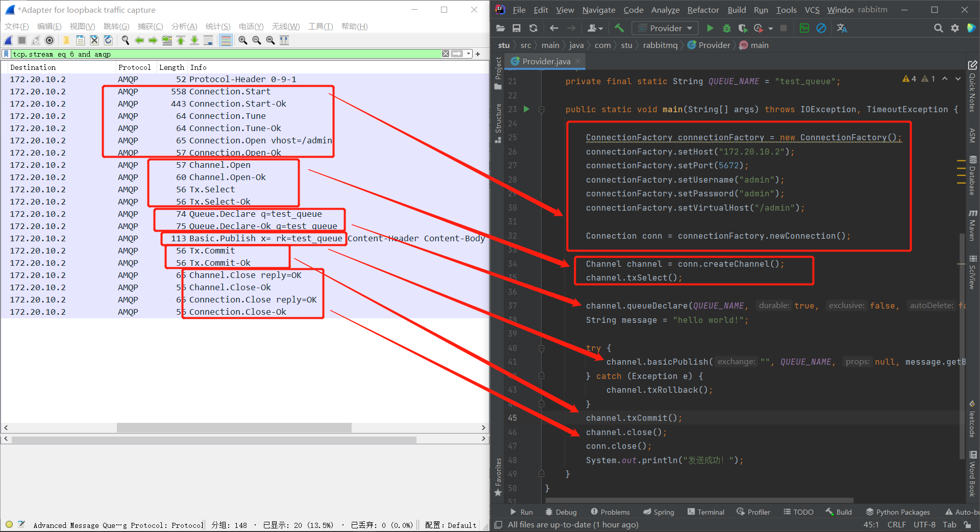
Task: Save all files in IntelliJ toolbar
Action: pos(517,28)
